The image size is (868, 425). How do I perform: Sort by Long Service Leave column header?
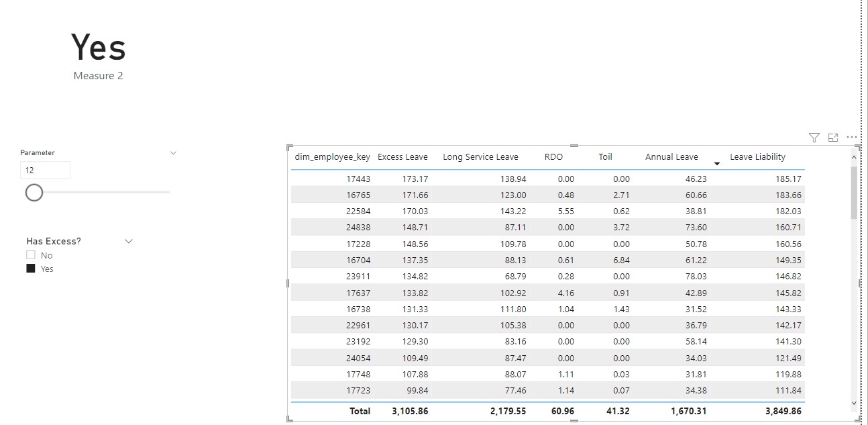click(480, 157)
